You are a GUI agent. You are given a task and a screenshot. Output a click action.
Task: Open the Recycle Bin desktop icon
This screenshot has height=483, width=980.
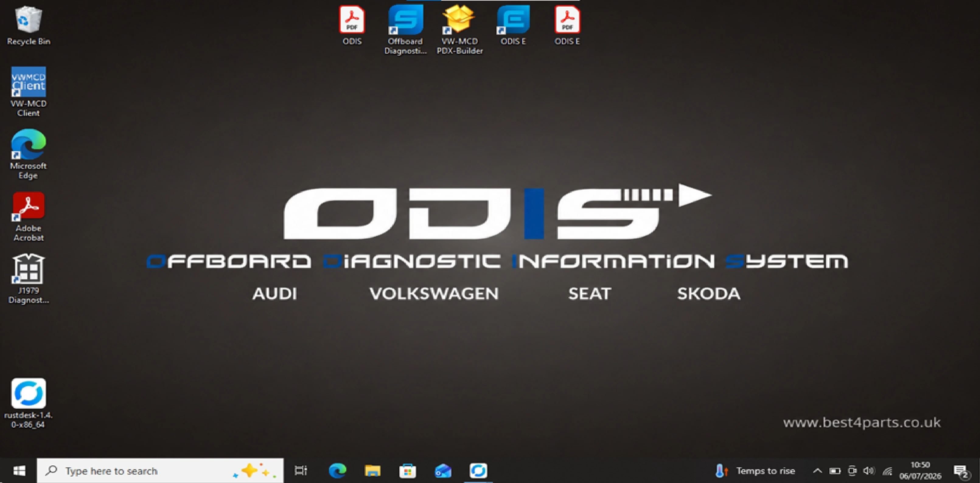pos(29,26)
